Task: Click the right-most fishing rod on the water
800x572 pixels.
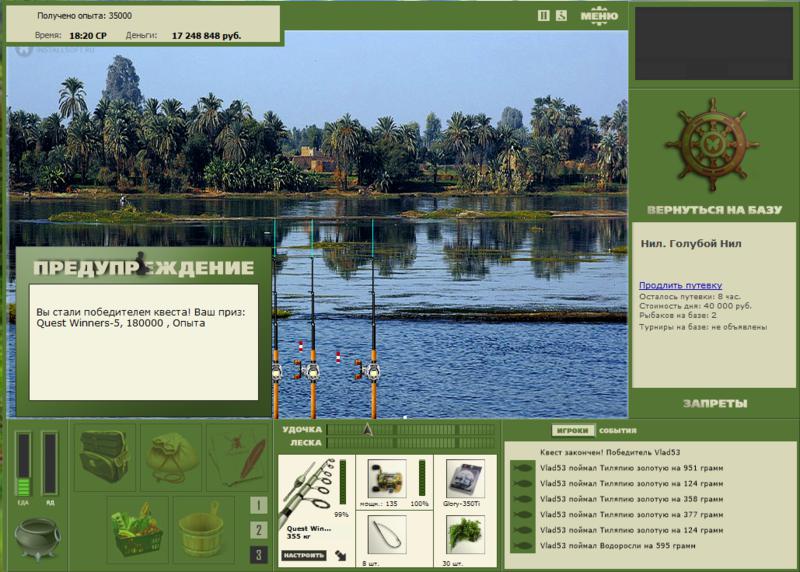Action: click(373, 319)
